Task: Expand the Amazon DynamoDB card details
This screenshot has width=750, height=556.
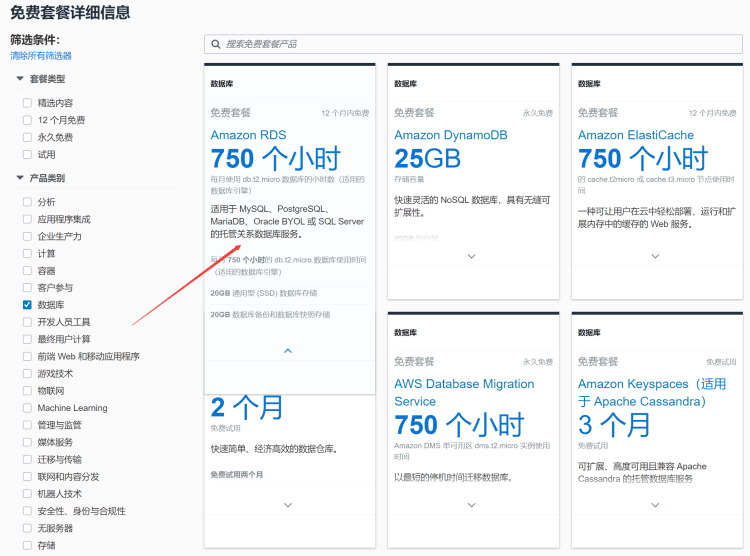Action: point(472,256)
